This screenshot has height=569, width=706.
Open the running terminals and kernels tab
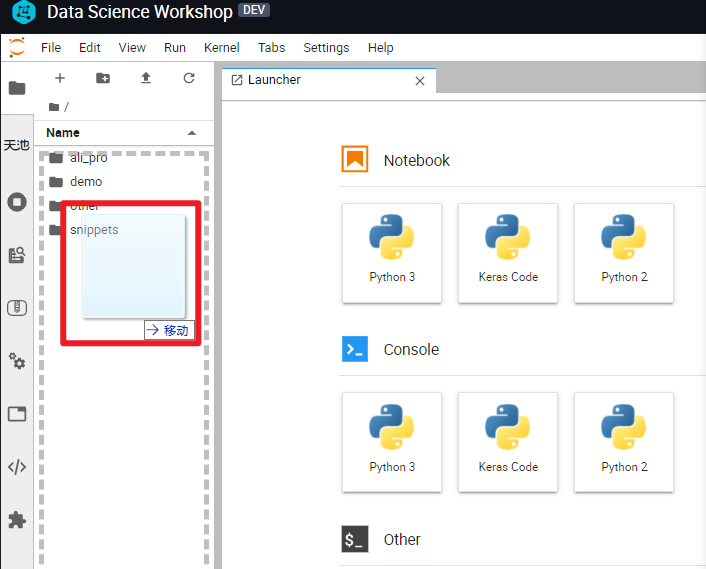point(17,202)
